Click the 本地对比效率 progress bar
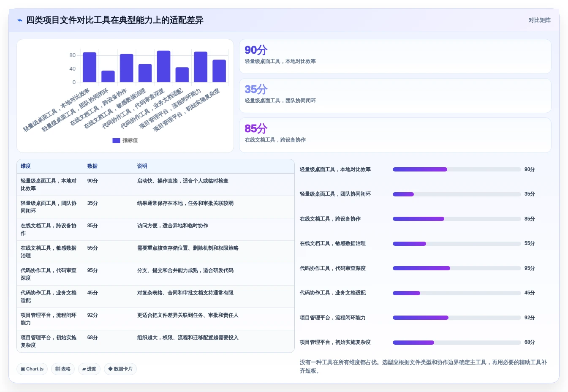Image resolution: width=568 pixels, height=392 pixels. (x=457, y=169)
